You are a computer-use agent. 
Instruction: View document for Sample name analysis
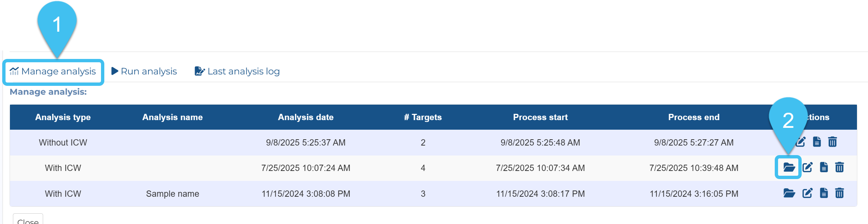[x=824, y=193]
